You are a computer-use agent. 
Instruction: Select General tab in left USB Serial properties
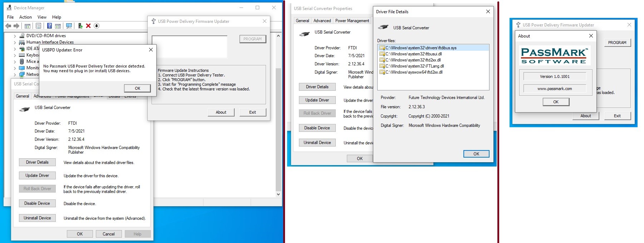(23, 96)
